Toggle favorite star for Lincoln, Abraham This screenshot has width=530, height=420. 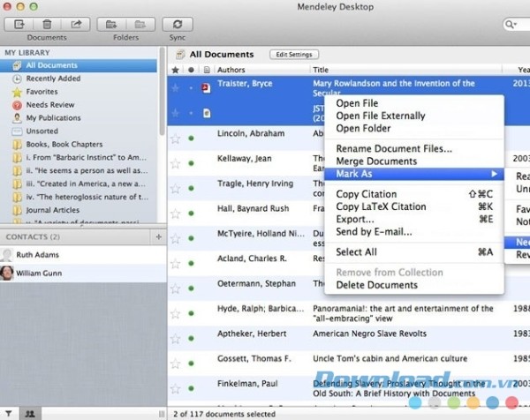click(x=175, y=138)
